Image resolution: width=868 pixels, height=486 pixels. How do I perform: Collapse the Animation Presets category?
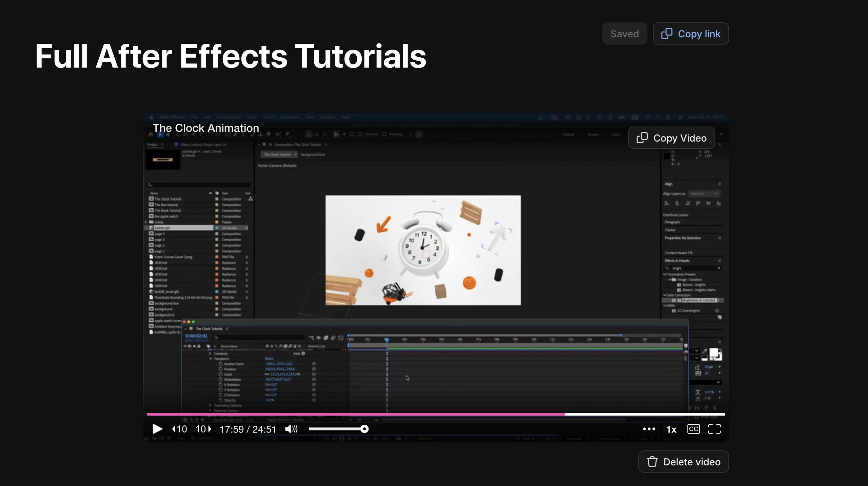[665, 274]
